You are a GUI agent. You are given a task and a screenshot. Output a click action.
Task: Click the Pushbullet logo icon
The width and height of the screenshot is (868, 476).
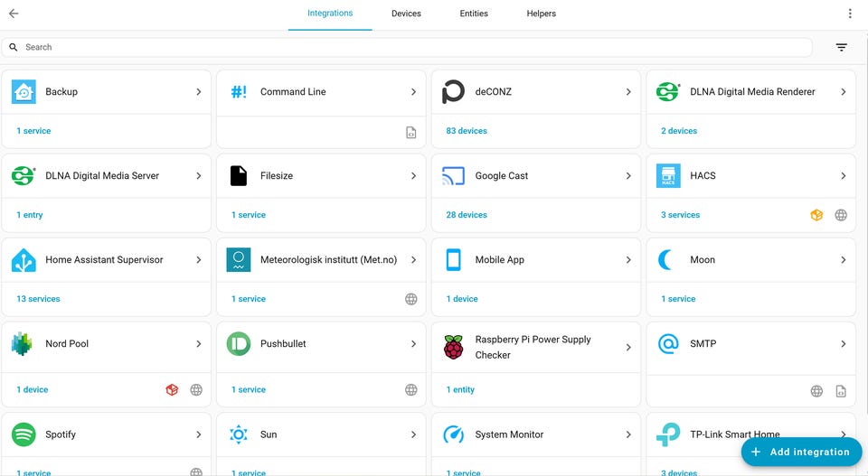239,344
